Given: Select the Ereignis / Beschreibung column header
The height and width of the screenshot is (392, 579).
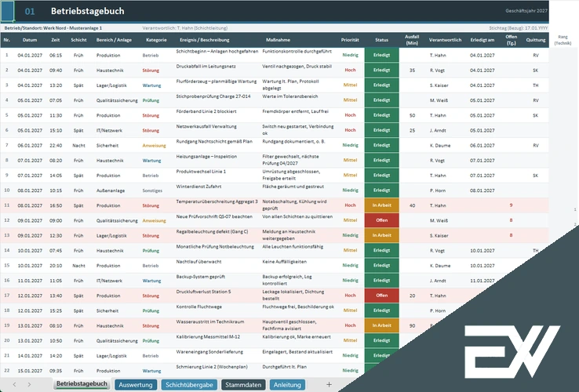Looking at the screenshot, I should 205,40.
